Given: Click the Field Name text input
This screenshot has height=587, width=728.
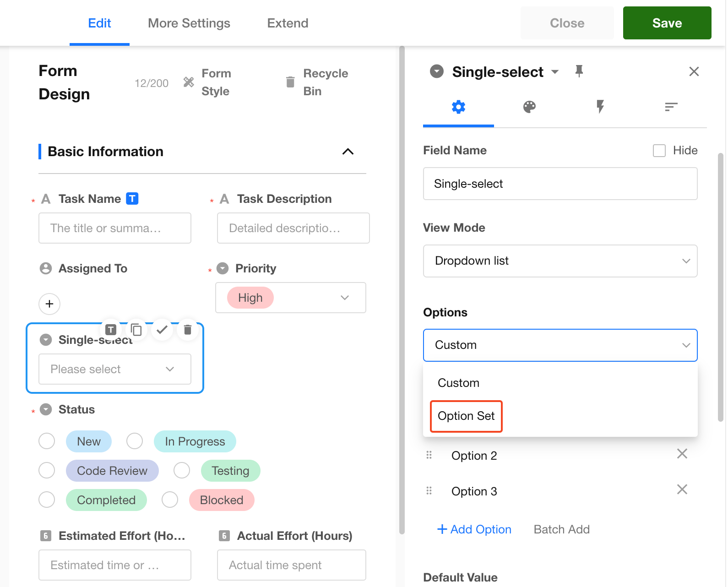Looking at the screenshot, I should (560, 184).
